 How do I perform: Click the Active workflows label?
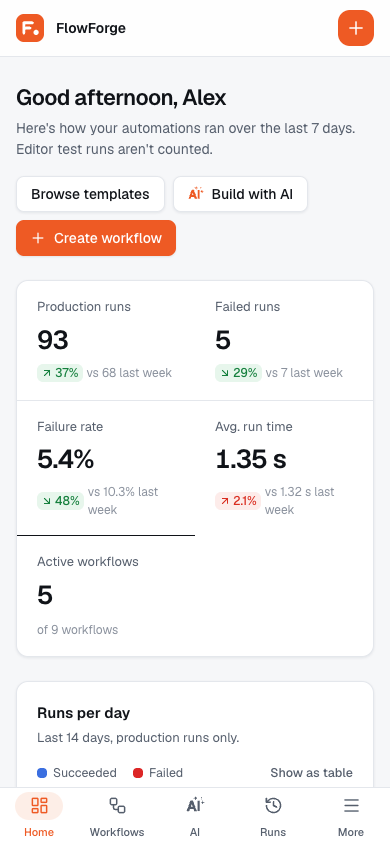click(88, 561)
